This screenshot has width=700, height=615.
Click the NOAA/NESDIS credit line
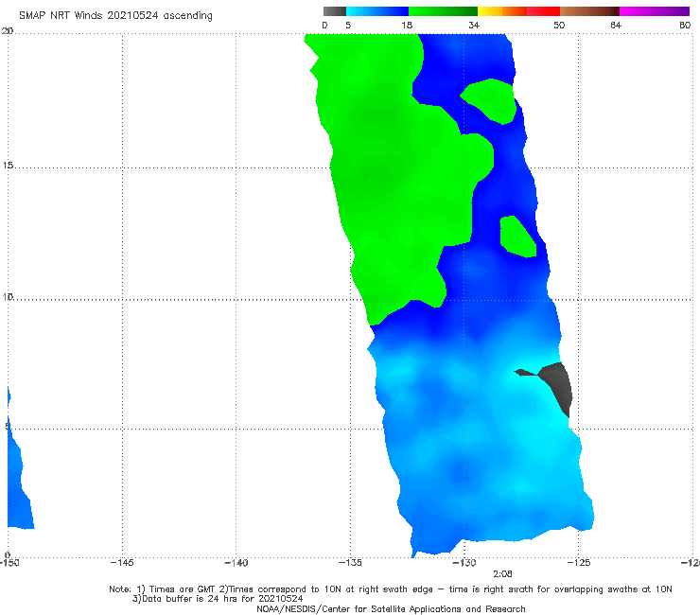(x=391, y=608)
